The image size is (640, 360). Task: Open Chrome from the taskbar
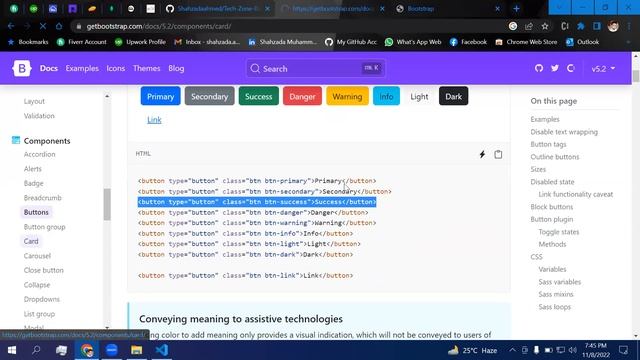[87, 350]
